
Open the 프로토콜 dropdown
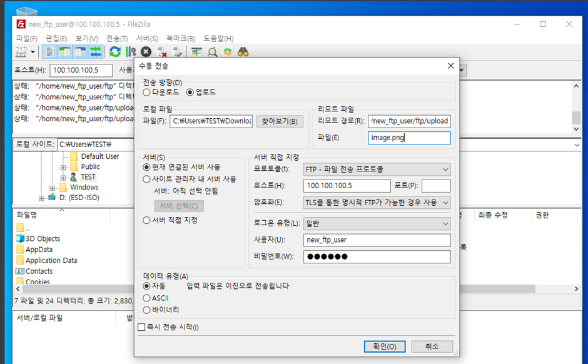[377, 169]
